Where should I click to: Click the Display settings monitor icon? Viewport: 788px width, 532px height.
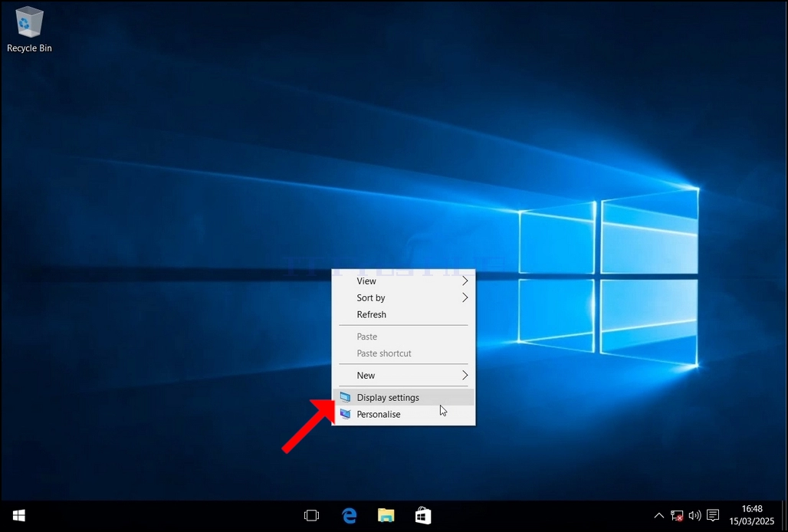click(345, 397)
